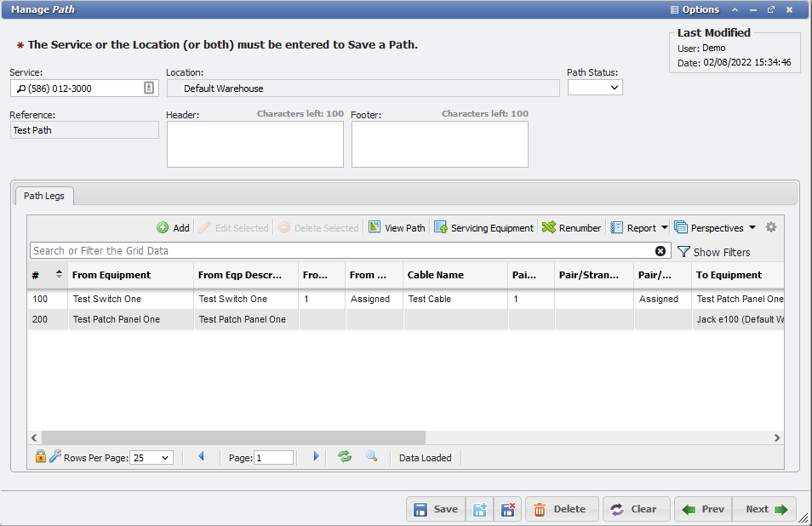Viewport: 812px width, 526px height.
Task: Open the View Path tool
Action: (397, 227)
